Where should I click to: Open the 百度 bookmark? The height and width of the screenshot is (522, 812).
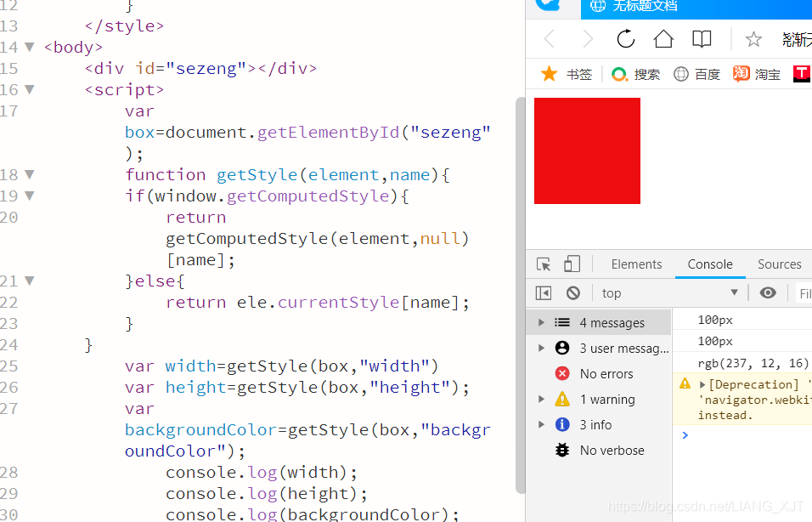[x=697, y=74]
